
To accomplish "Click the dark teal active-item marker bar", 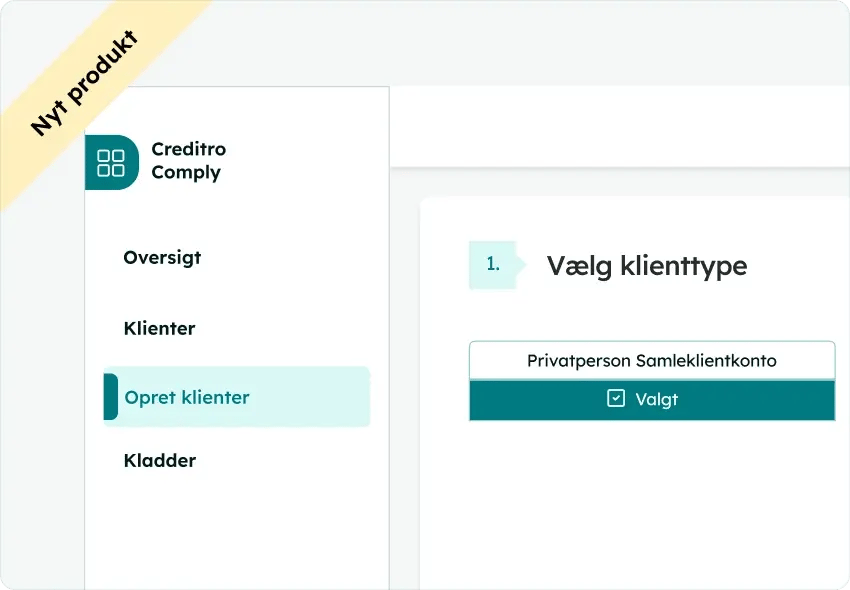I will (x=110, y=397).
